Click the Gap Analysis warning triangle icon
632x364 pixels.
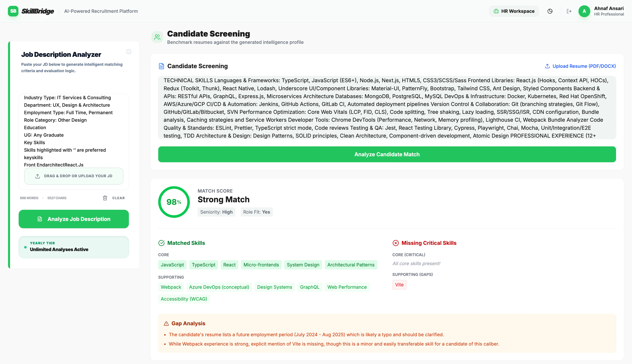[166, 323]
